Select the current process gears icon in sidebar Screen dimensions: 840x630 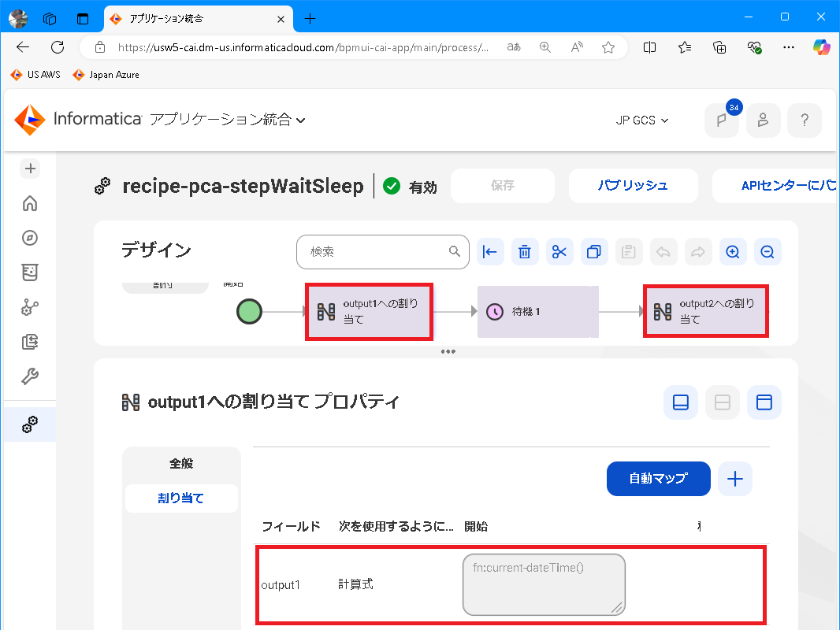click(30, 424)
